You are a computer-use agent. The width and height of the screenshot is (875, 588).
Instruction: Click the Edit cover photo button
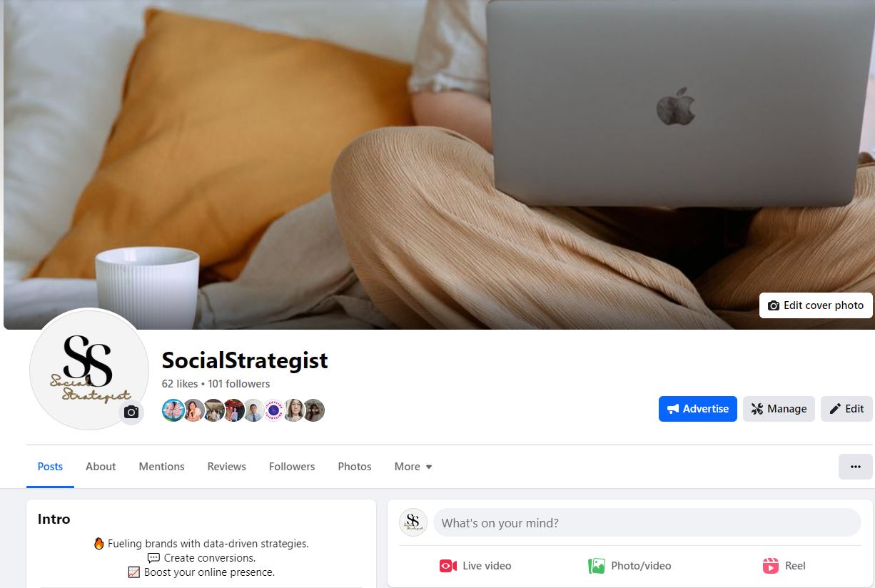pyautogui.click(x=816, y=305)
